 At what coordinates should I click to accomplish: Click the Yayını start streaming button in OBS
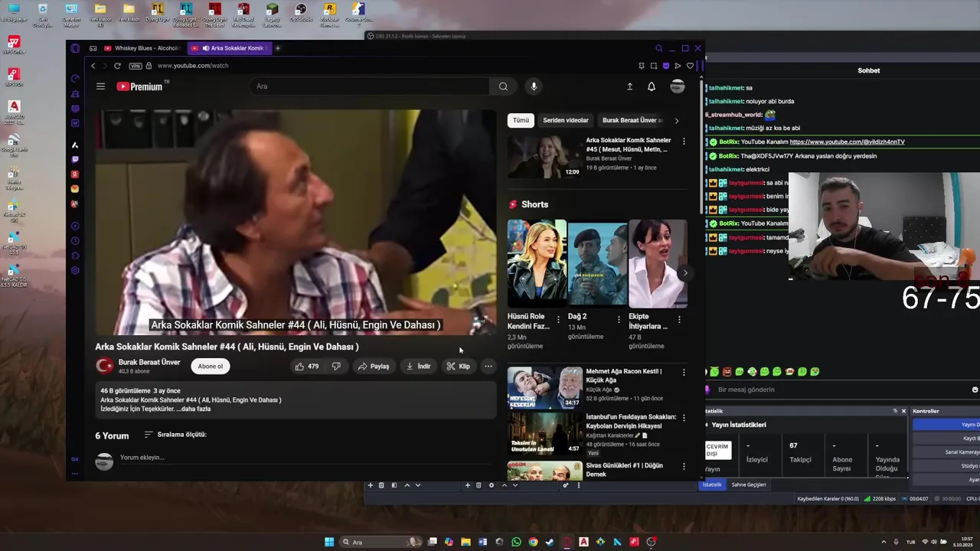tap(946, 425)
